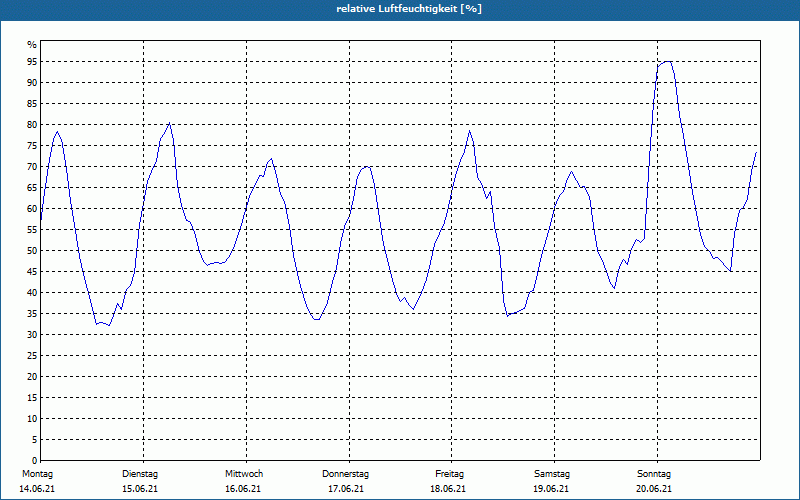Click the y-axis value 75

(x=32, y=145)
